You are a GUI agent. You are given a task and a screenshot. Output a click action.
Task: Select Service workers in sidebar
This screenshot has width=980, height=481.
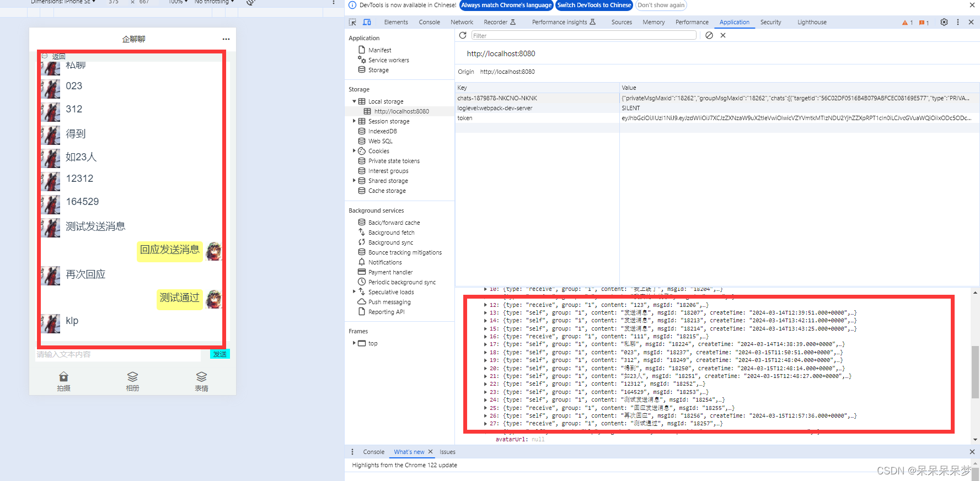click(388, 60)
